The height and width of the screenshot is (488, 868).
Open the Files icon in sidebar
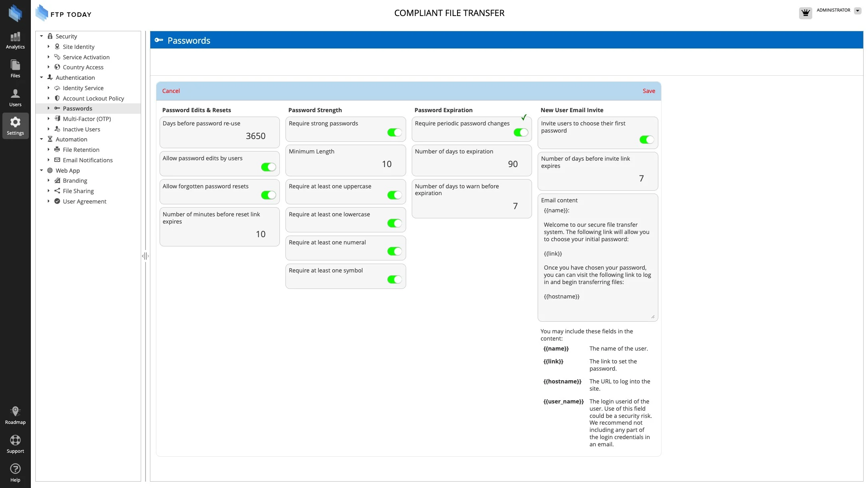pos(15,69)
